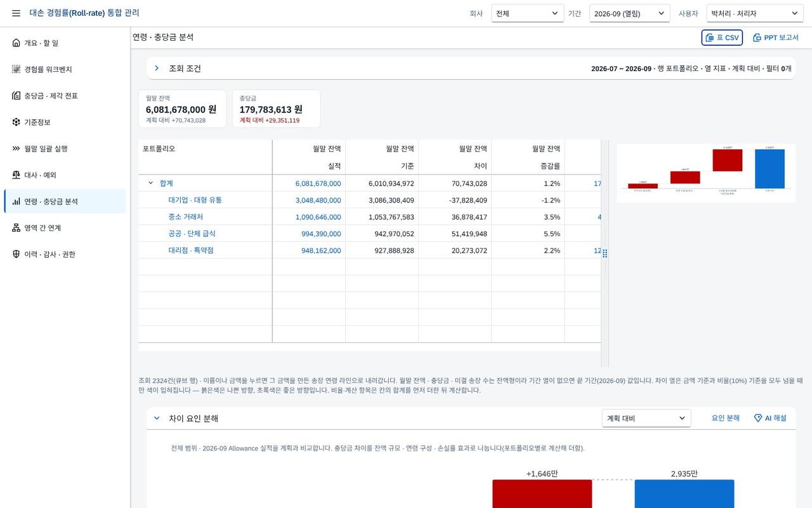This screenshot has width=812, height=508.
Task: Click the home icon beside 개요 · 할 일
Action: (x=16, y=43)
